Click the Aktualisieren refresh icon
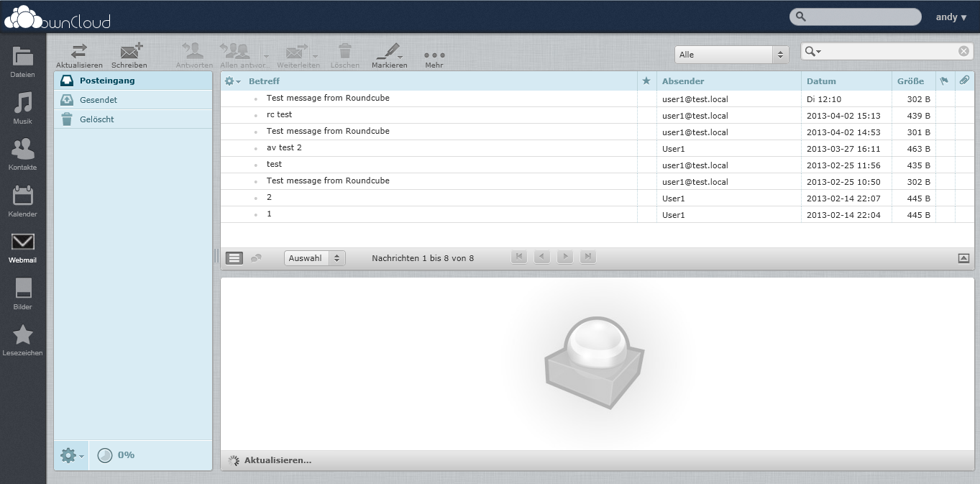980x484 pixels. pyautogui.click(x=79, y=51)
